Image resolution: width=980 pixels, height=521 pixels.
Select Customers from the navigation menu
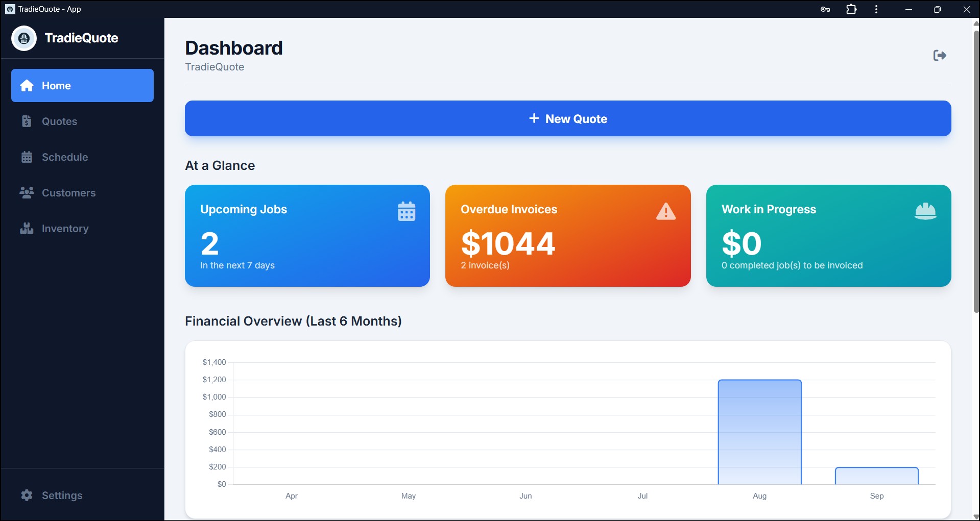[68, 192]
